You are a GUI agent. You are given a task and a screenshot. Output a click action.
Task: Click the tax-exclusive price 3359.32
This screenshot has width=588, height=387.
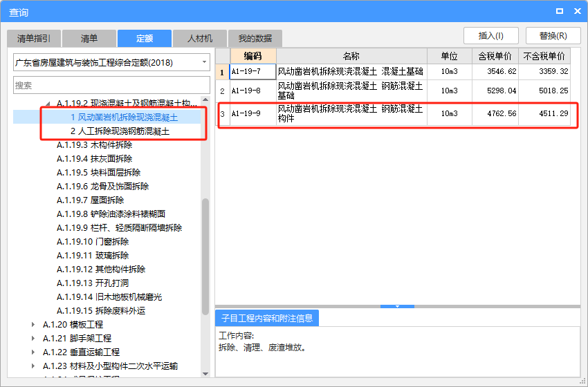(x=544, y=72)
